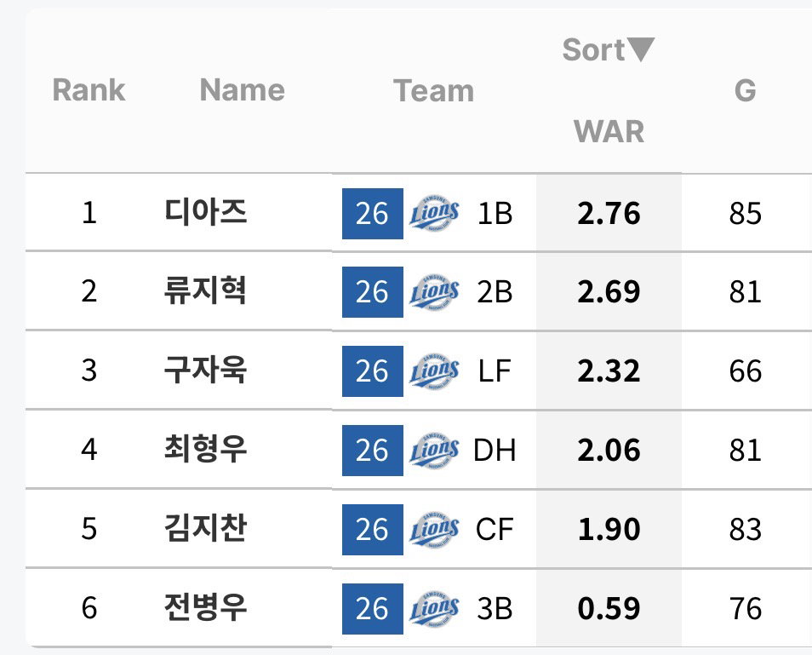812x655 pixels.
Task: Select the blue 26 badge for 디아즈
Action: pos(372,214)
